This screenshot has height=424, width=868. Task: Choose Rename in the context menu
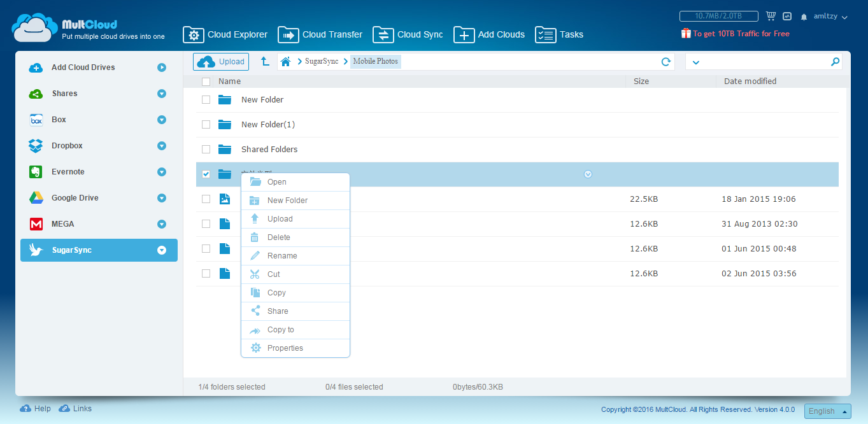click(282, 256)
